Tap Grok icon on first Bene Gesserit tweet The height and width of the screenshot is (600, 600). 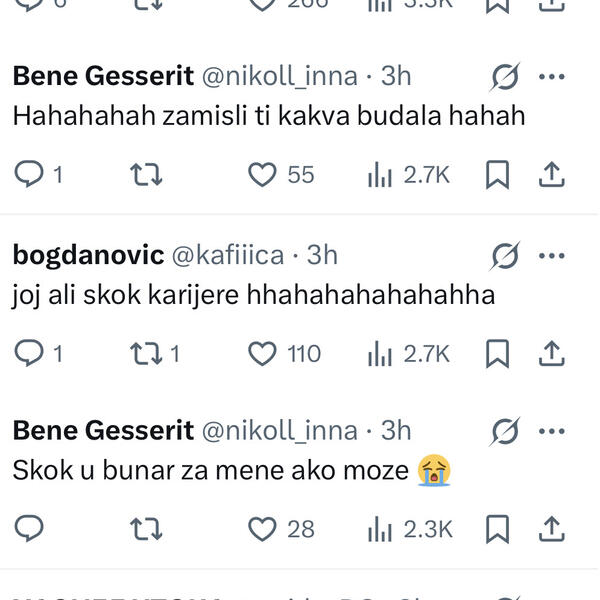coord(505,77)
